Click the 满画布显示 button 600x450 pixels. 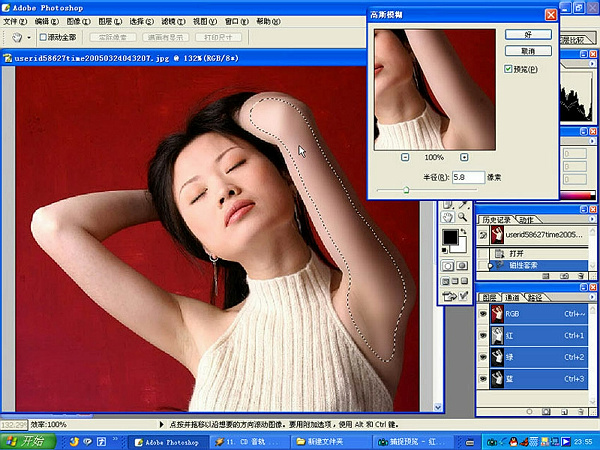pyautogui.click(x=166, y=37)
